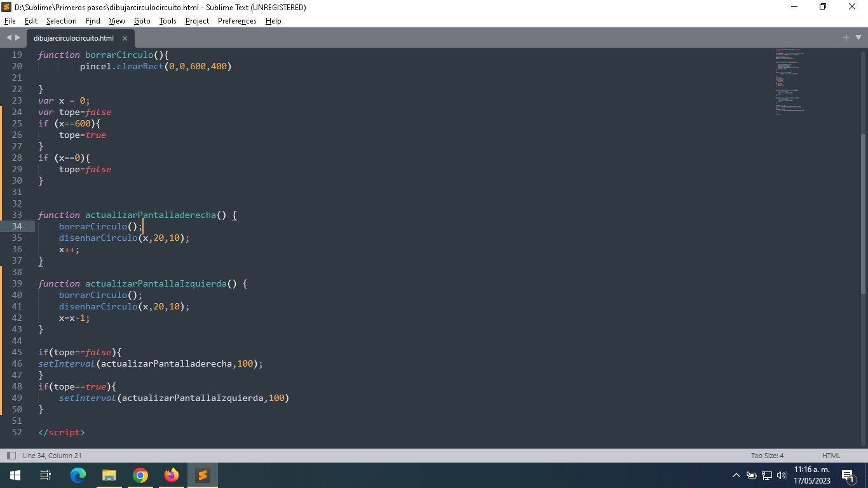Add a new tab with plus icon

846,37
